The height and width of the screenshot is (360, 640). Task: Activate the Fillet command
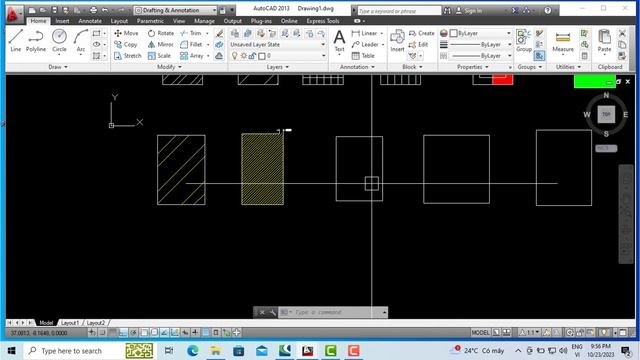coord(191,44)
